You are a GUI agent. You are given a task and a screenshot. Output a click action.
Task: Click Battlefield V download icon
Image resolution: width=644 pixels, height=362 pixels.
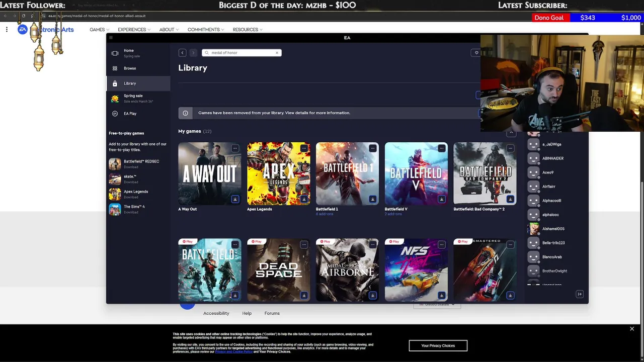click(442, 199)
